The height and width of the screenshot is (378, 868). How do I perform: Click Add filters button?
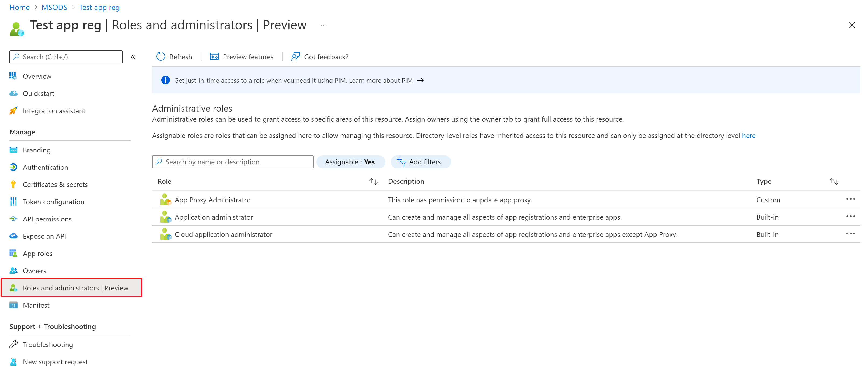tap(420, 162)
